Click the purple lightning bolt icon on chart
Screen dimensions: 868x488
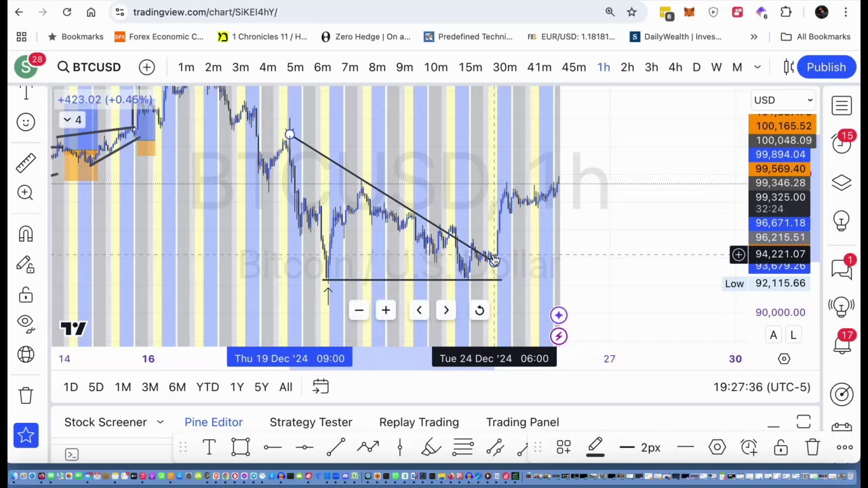[x=559, y=336]
